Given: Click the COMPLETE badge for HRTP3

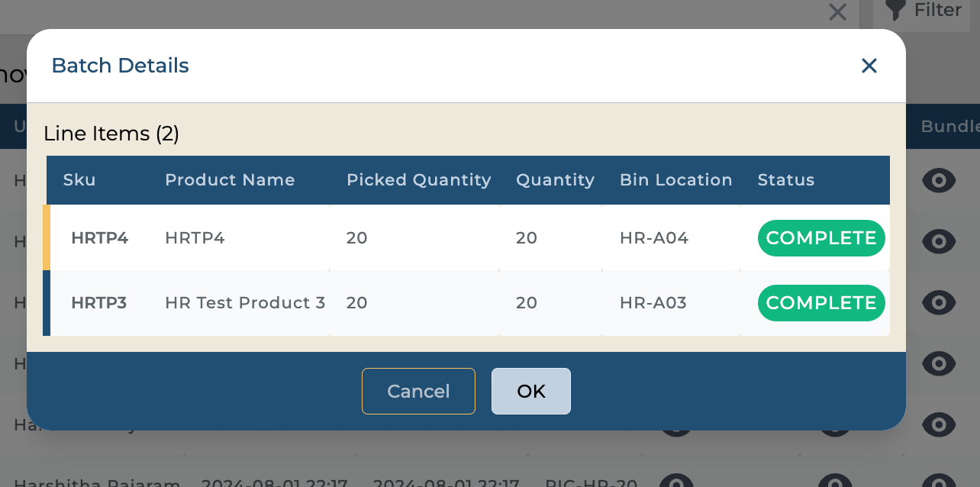Looking at the screenshot, I should tap(820, 303).
